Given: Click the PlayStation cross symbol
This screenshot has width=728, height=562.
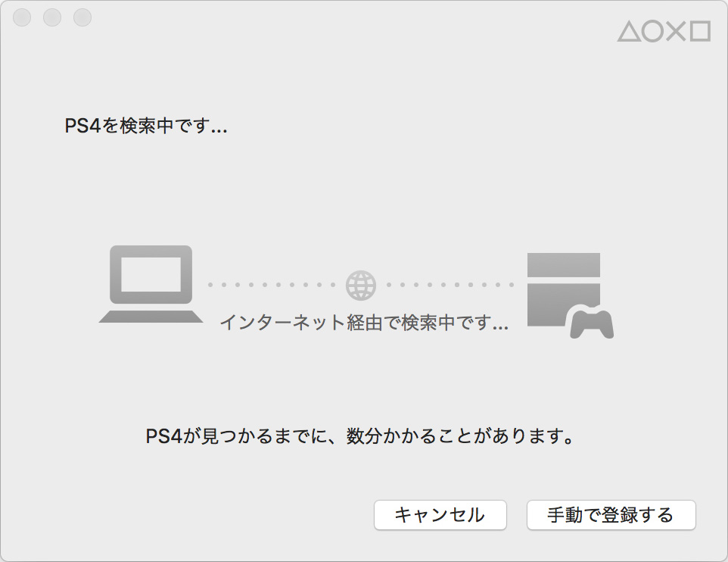Looking at the screenshot, I should point(676,32).
